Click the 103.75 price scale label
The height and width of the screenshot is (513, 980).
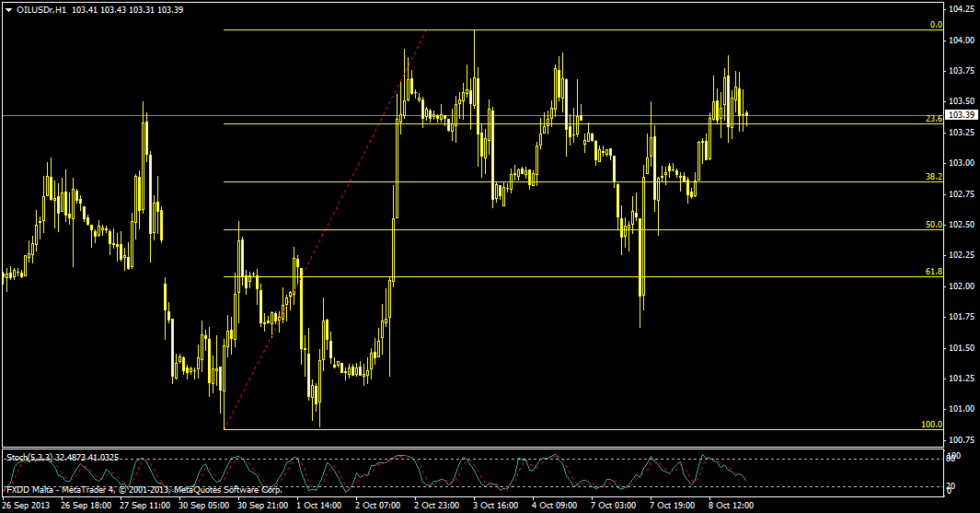(962, 71)
